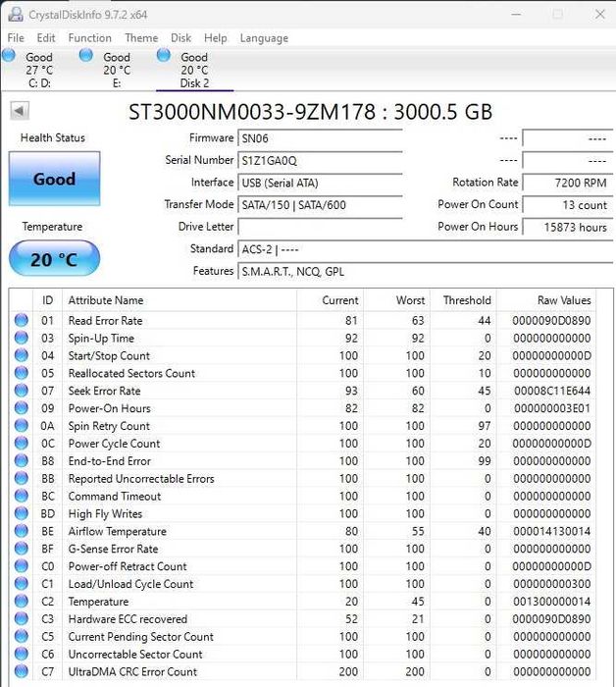
Task: Click status icon of G-Sense Error Rate row
Action: click(21, 548)
